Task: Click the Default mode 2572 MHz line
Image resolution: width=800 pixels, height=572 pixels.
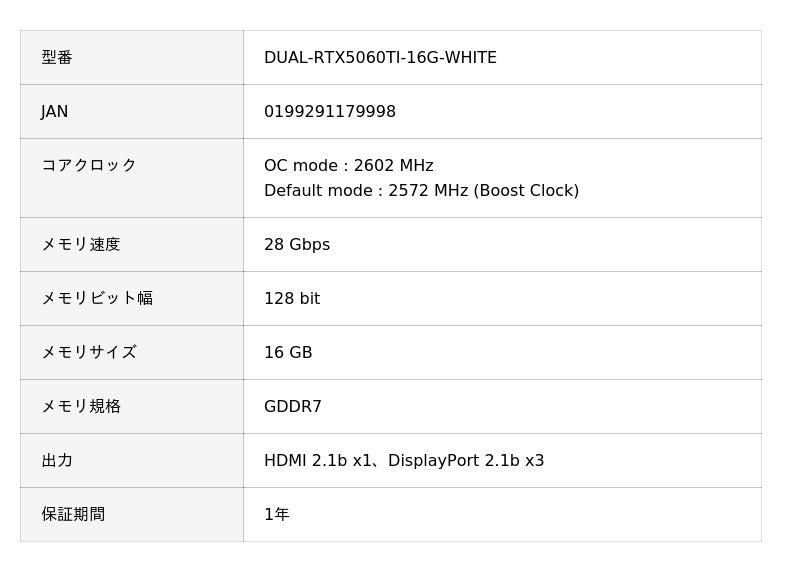Action: 421,191
